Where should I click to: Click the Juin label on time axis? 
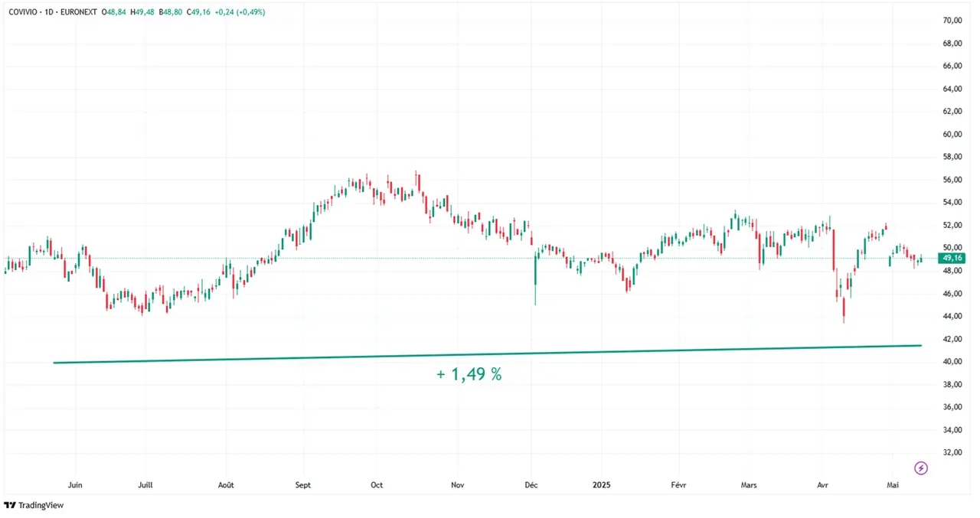coord(75,485)
